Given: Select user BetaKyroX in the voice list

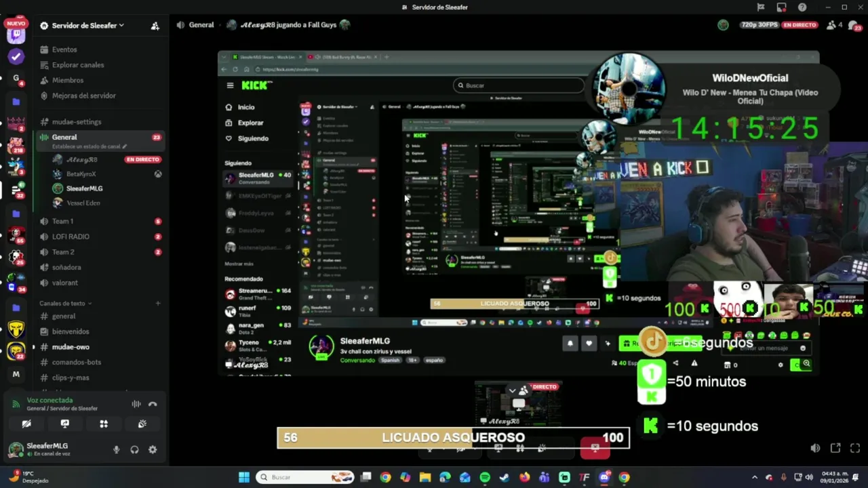Looking at the screenshot, I should click(x=81, y=174).
